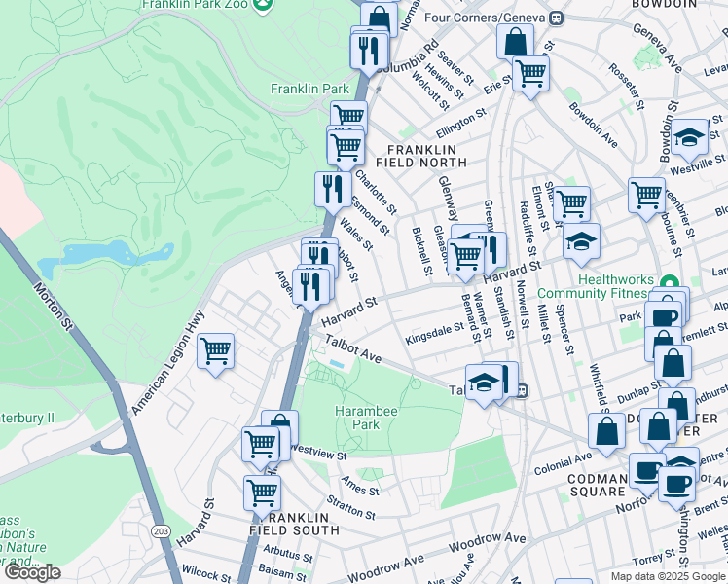Click the Wales St label
The width and height of the screenshot is (728, 584).
click(356, 235)
